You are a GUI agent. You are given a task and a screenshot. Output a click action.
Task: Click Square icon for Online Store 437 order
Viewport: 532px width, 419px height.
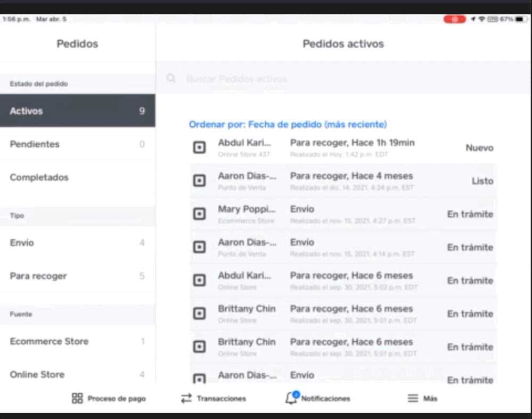199,148
